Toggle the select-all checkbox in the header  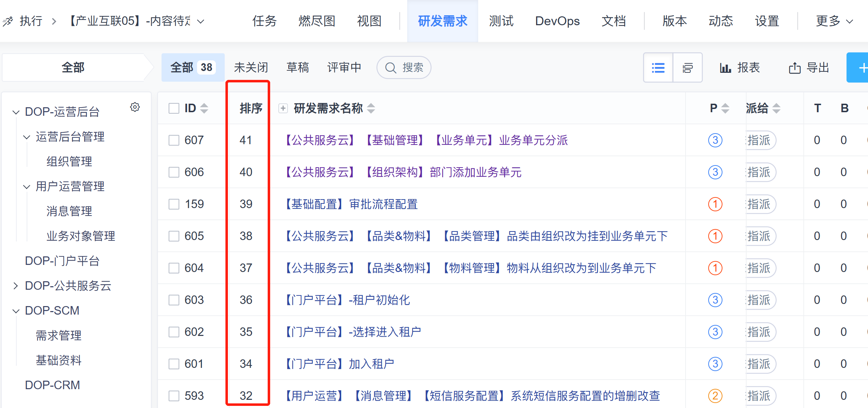174,108
